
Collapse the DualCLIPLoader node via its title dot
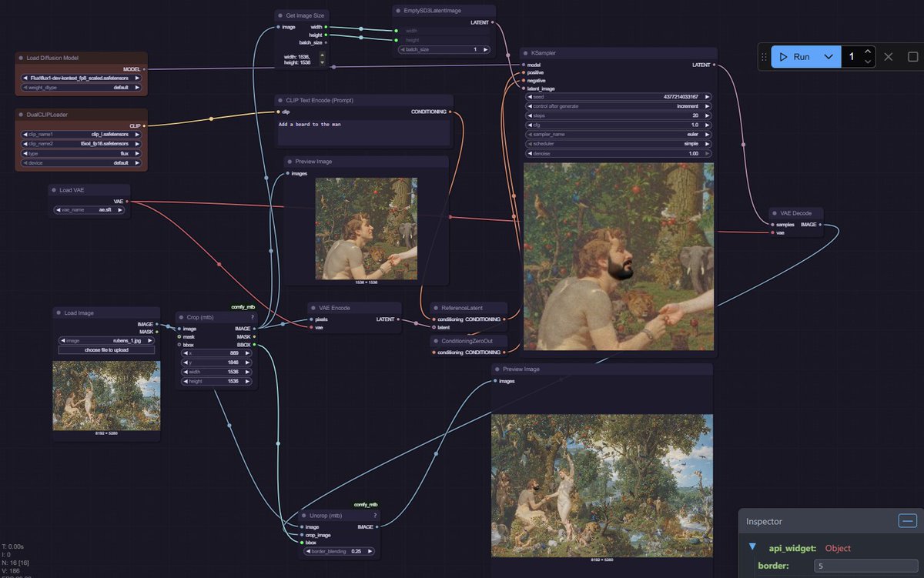click(22, 114)
